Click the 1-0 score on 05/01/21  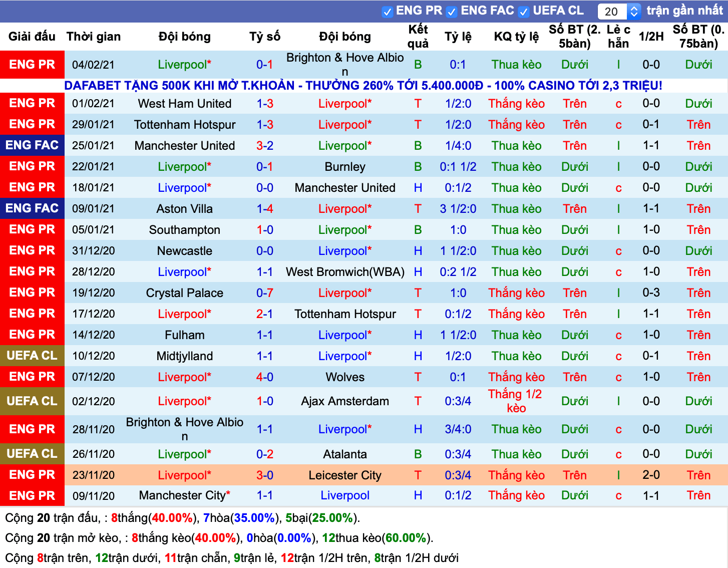coord(265,230)
